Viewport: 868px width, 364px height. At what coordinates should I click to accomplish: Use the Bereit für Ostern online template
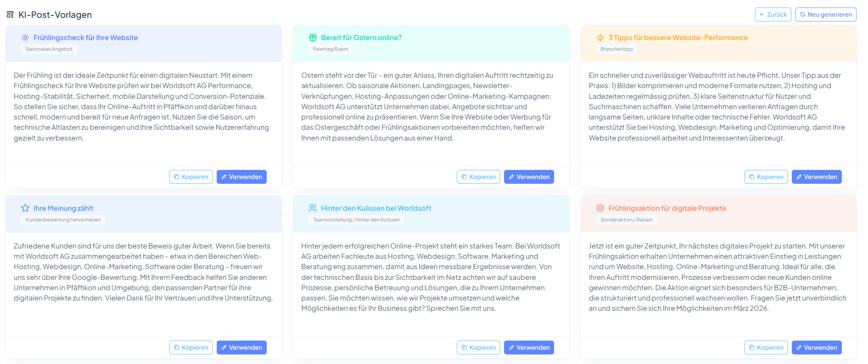pos(529,177)
